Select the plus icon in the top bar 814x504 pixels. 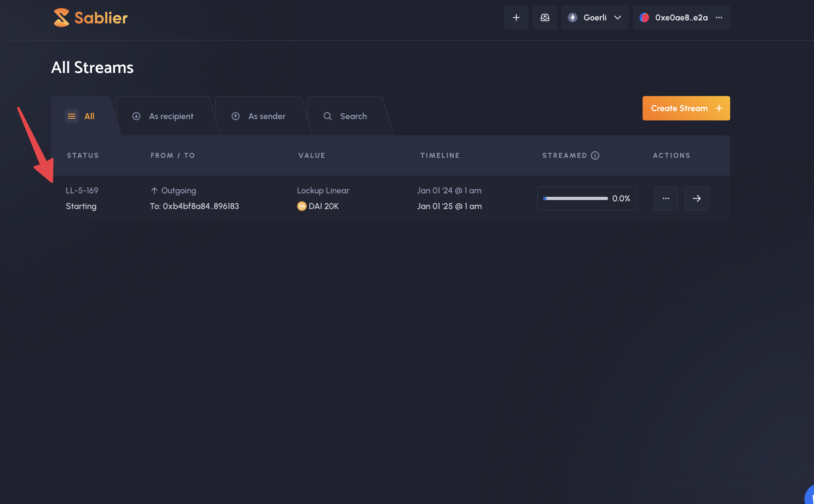(x=516, y=17)
